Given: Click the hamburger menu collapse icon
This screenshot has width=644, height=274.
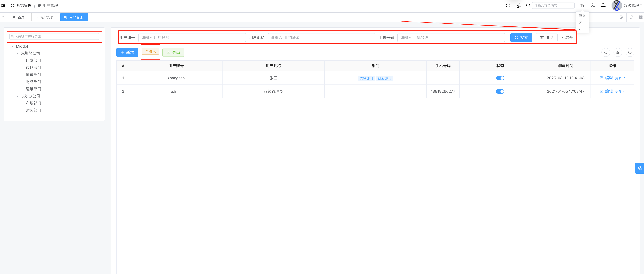Looking at the screenshot, I should pyautogui.click(x=4, y=5).
